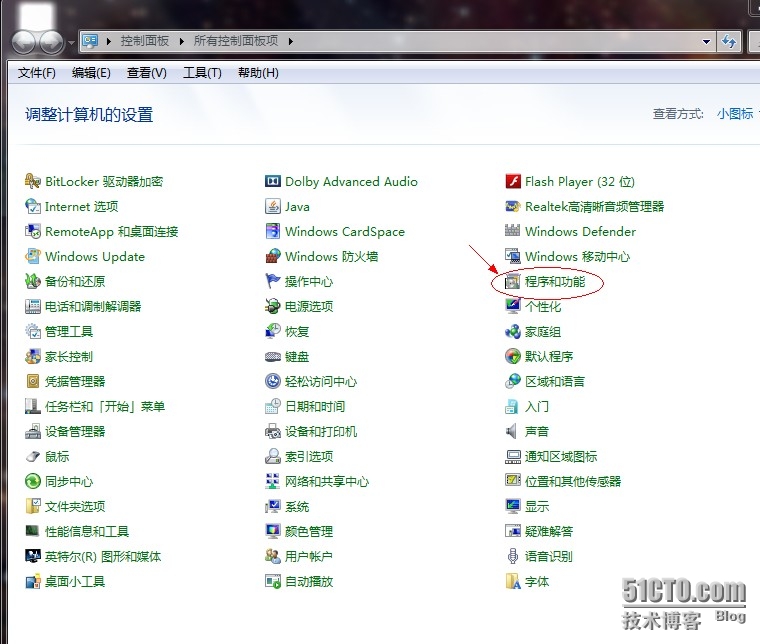Open the Windows Update icon
This screenshot has height=644, width=760.
coord(32,256)
